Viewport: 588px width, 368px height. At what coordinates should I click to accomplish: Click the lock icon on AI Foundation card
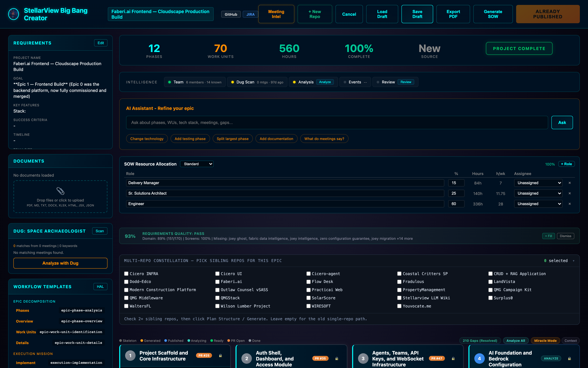pos(570,359)
